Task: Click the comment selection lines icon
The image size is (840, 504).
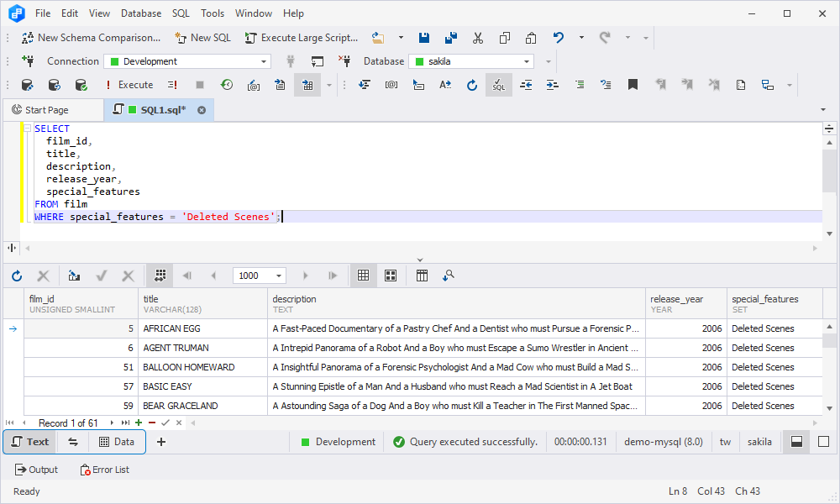Action: pyautogui.click(x=580, y=85)
